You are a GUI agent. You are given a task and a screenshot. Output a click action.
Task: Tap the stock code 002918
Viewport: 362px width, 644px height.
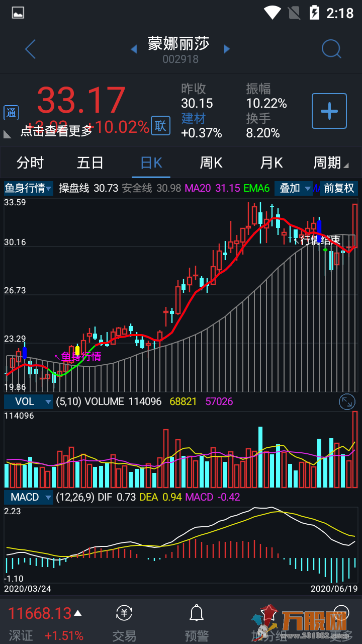(x=180, y=59)
